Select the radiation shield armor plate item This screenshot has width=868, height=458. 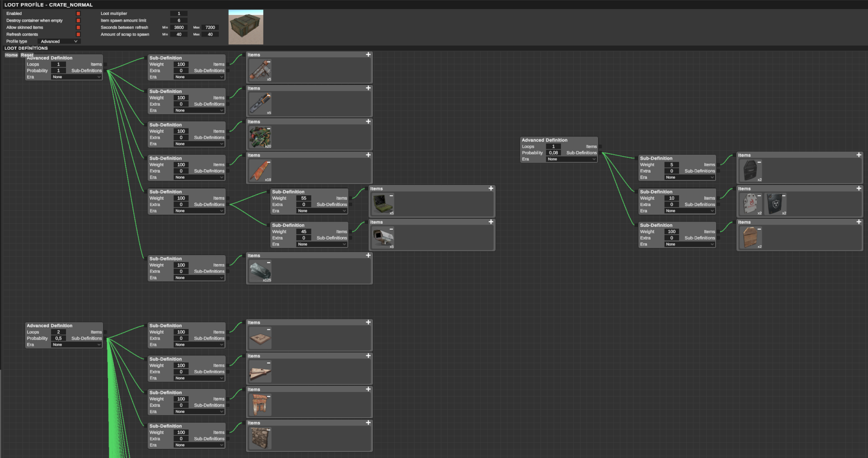775,204
